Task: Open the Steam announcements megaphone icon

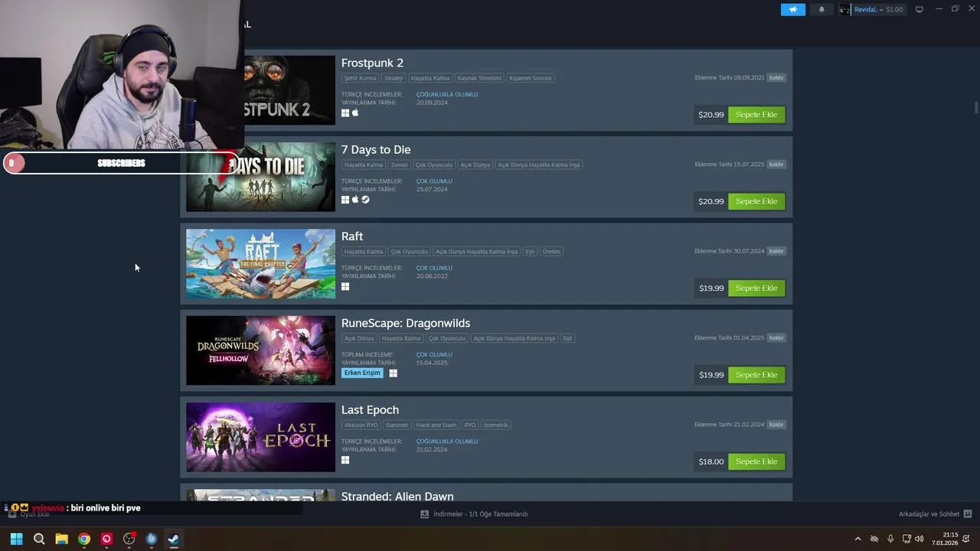Action: coord(792,9)
